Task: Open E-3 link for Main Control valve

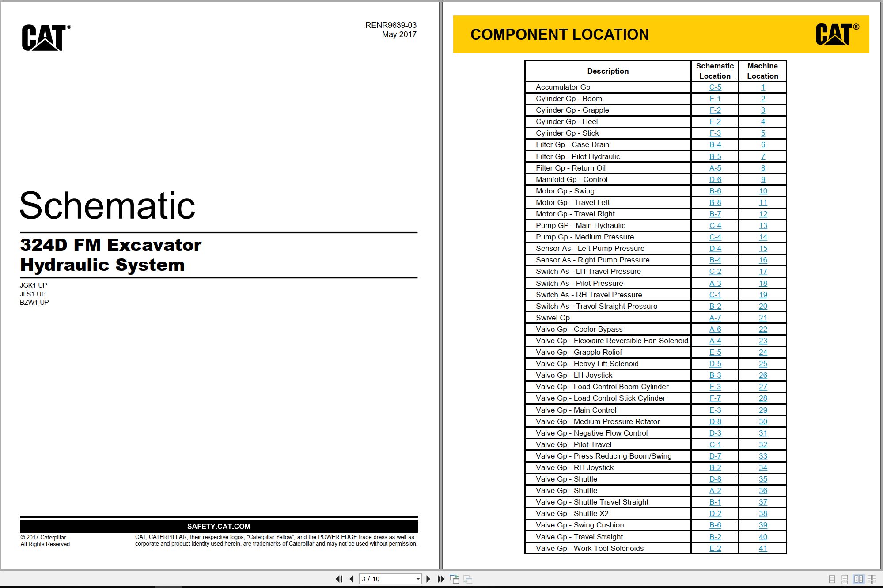Action: [x=715, y=410]
